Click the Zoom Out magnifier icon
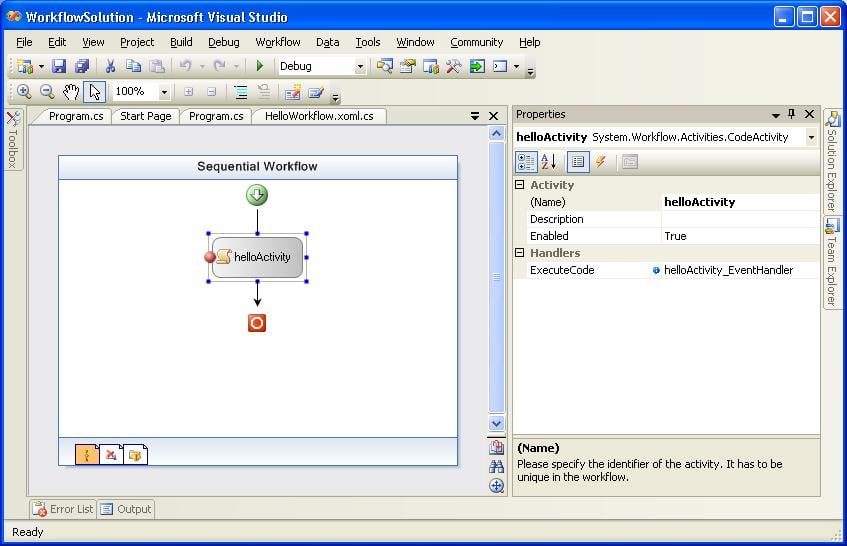 point(48,92)
